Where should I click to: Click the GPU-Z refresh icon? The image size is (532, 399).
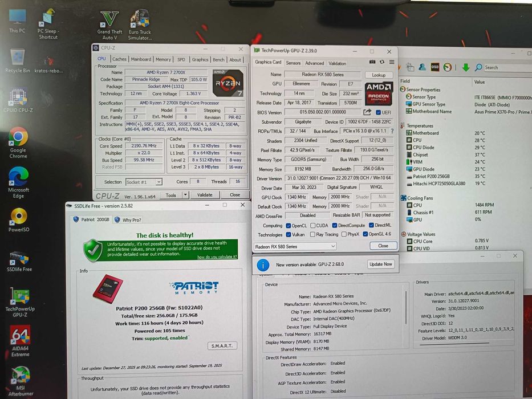click(382, 62)
